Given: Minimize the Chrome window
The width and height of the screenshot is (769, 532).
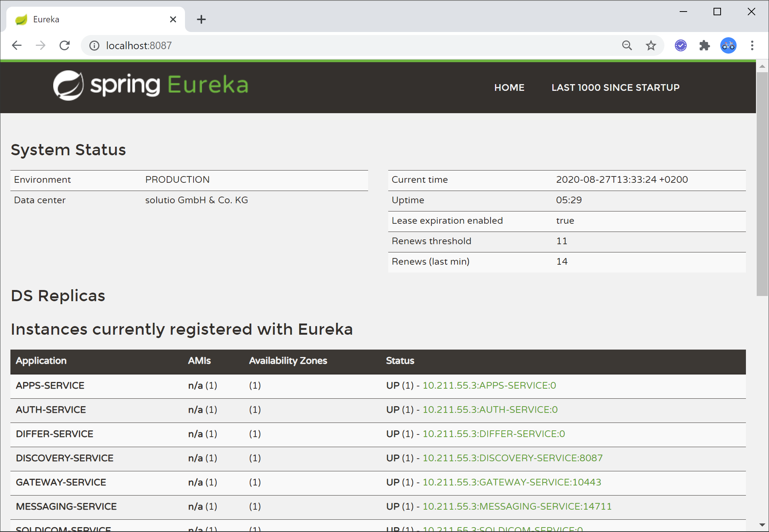Looking at the screenshot, I should [x=683, y=12].
